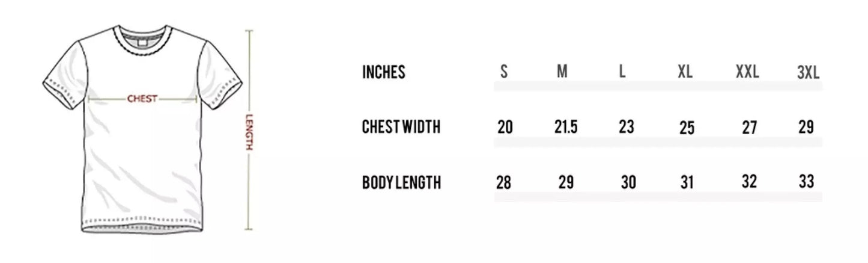Click chest width value 25 for XL
Viewport: 868px width, 263px height.
tap(687, 128)
